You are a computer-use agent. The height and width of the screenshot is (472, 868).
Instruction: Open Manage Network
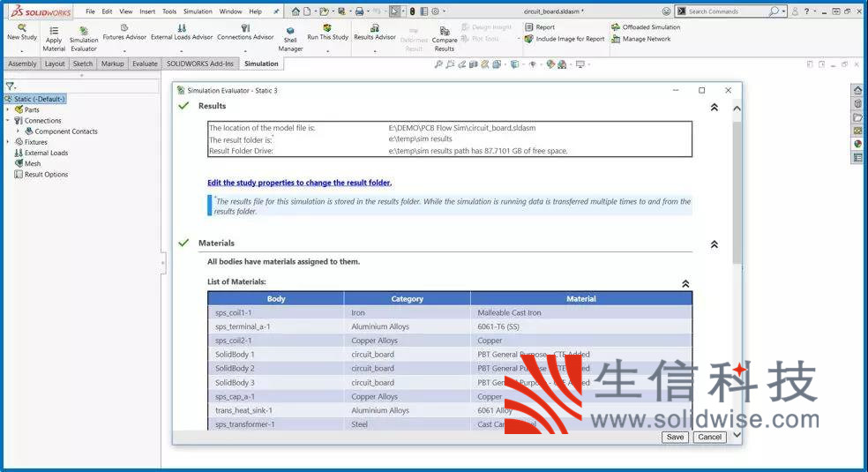640,39
